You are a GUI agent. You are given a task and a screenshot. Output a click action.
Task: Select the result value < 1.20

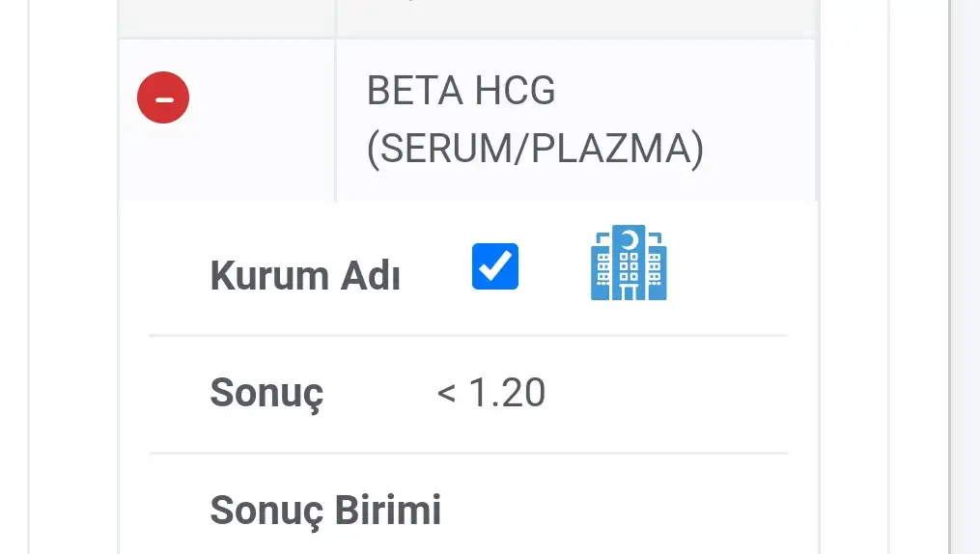[491, 393]
